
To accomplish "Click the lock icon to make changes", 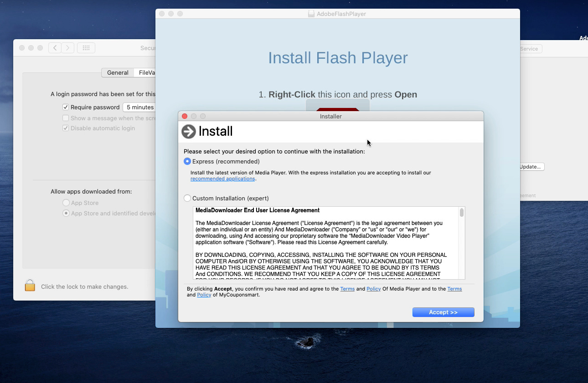I will click(x=30, y=286).
